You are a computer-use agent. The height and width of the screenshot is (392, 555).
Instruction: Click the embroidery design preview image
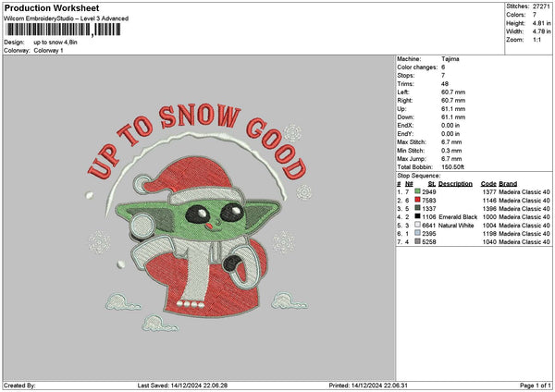click(198, 218)
